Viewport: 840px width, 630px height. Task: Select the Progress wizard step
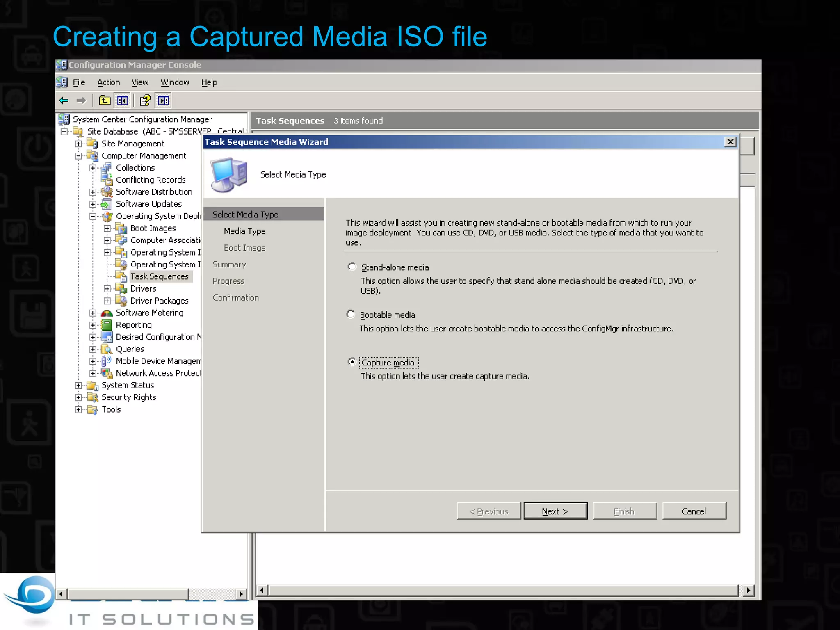click(228, 281)
